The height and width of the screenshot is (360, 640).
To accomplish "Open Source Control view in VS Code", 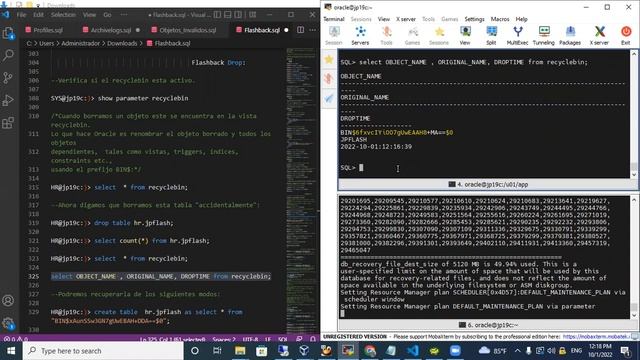I will 8,78.
